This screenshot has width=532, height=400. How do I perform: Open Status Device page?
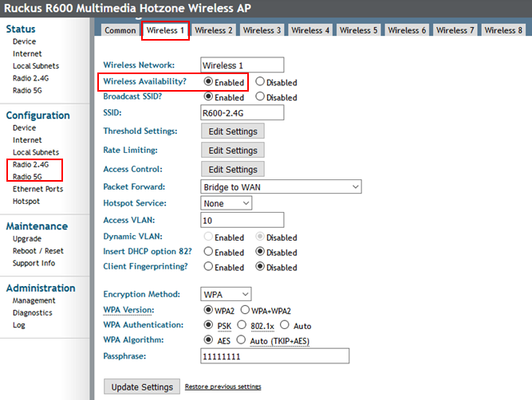coord(25,41)
